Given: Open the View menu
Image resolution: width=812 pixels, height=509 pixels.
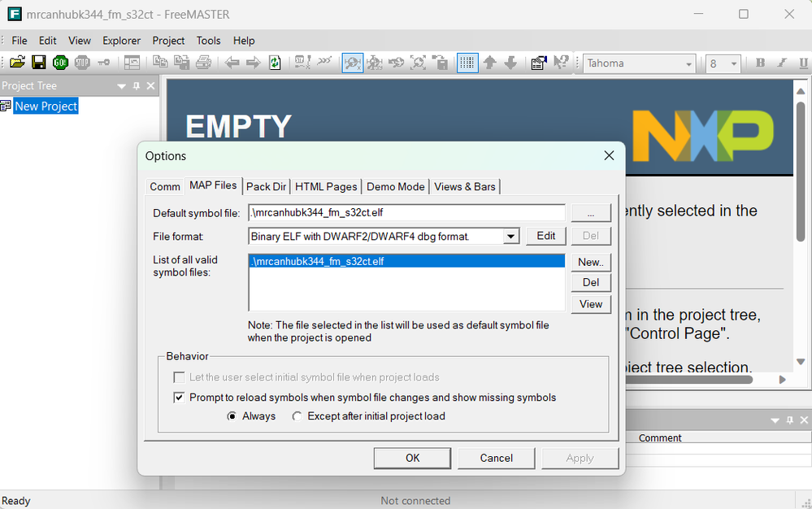Looking at the screenshot, I should coord(79,41).
